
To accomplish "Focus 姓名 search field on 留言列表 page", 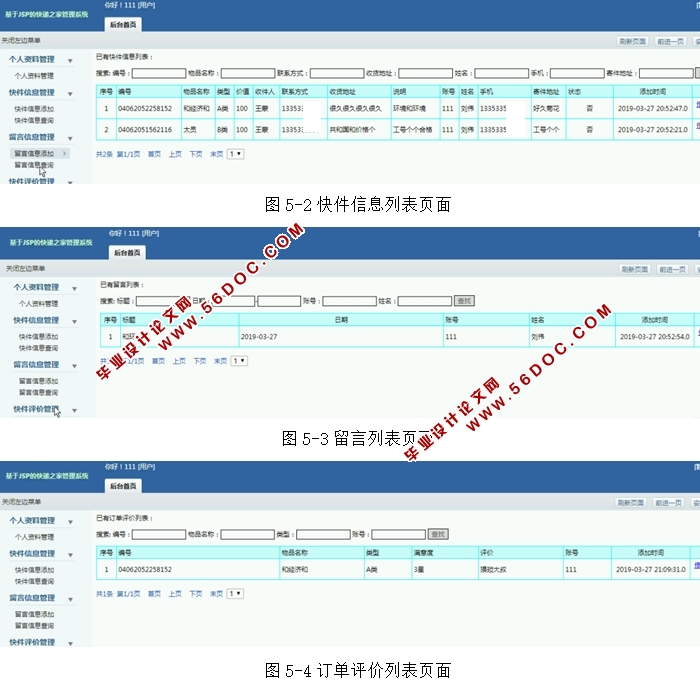I will [425, 301].
